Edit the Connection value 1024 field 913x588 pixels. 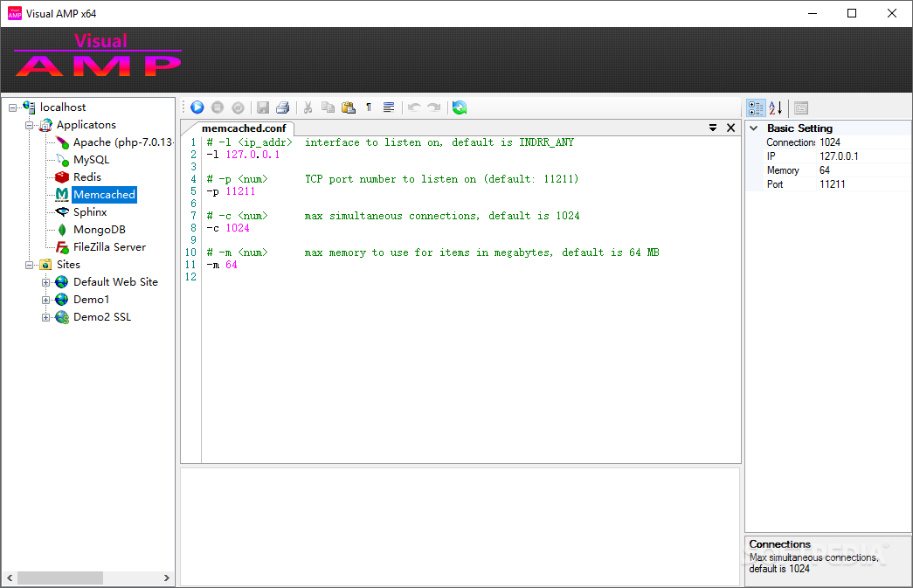coord(864,142)
